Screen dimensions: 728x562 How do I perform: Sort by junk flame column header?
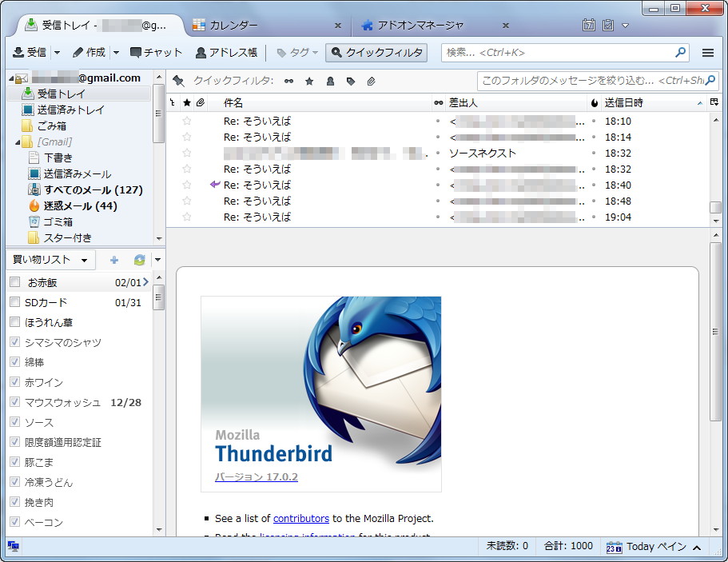(595, 102)
